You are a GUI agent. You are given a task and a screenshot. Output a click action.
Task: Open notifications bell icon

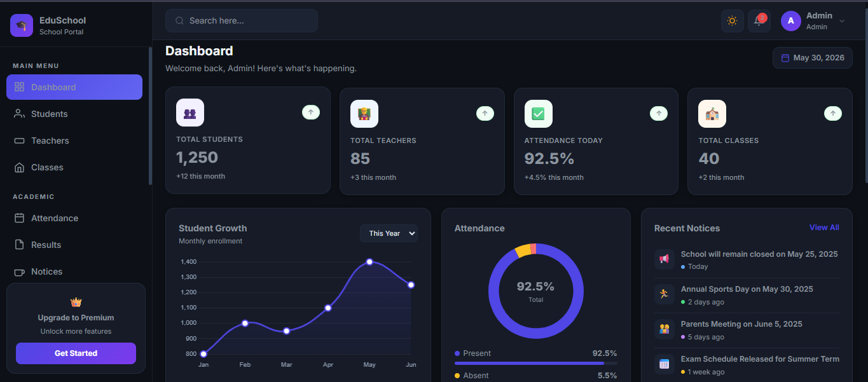point(759,21)
